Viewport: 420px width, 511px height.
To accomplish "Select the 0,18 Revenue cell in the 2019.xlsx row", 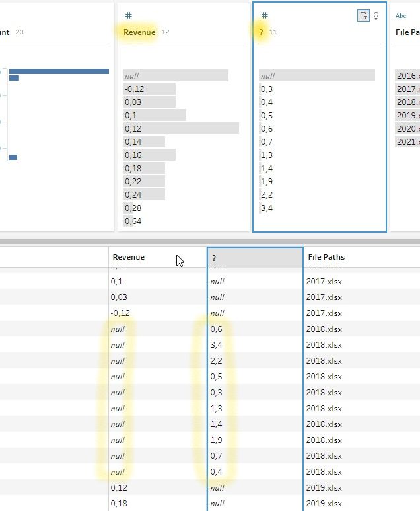I will click(158, 504).
